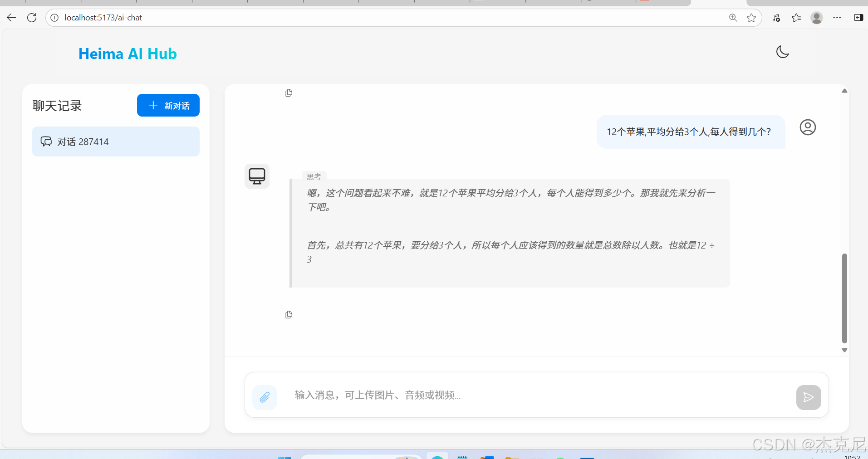Click the thinking paragraph starting with 首先
Viewport: 868px width, 459px height.
pos(510,252)
